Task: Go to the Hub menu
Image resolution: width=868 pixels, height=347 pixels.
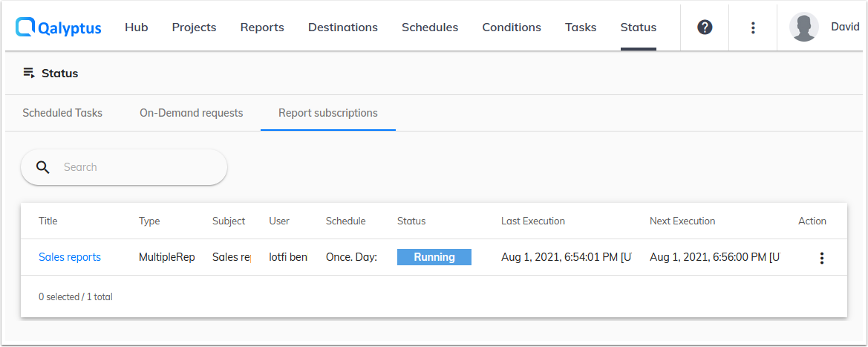Action: [x=137, y=27]
